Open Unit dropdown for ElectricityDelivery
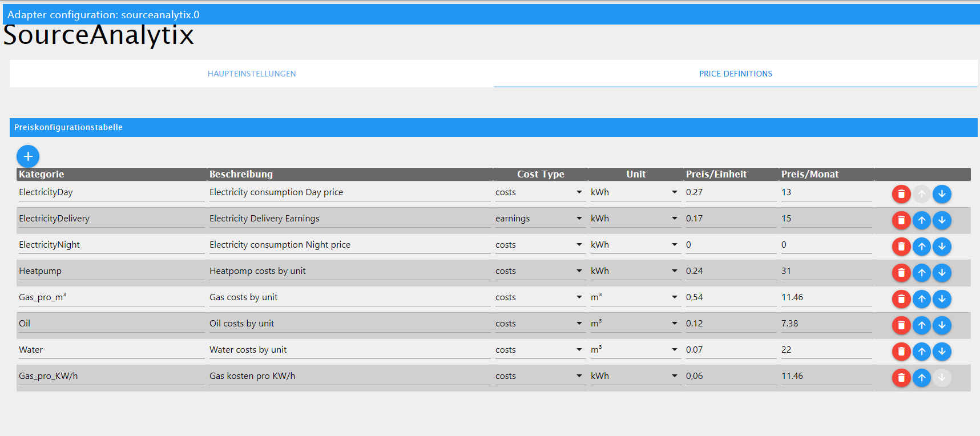 (635, 219)
